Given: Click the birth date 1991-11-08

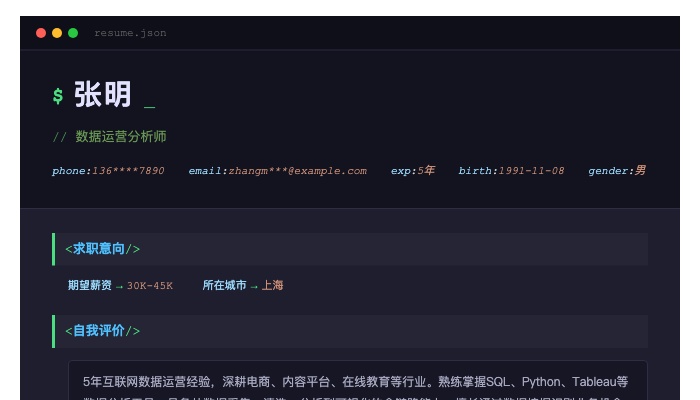Looking at the screenshot, I should coord(531,171).
